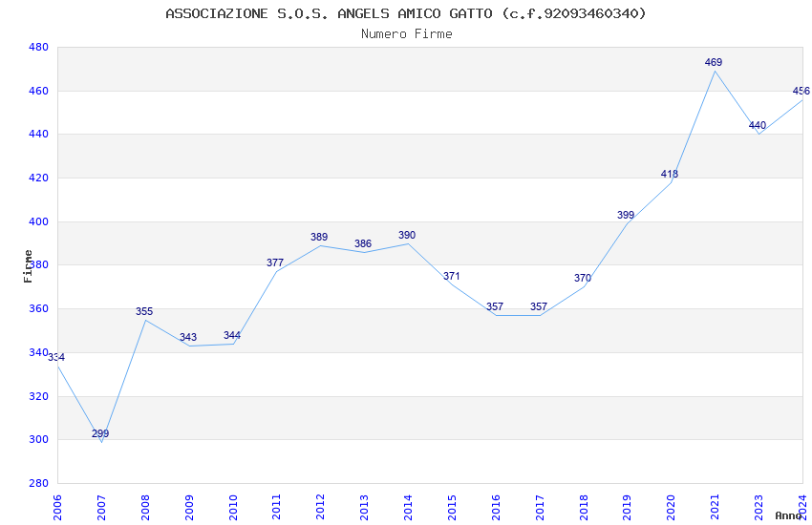
Task: Select the 334 data label for 2006
Action: coord(56,357)
